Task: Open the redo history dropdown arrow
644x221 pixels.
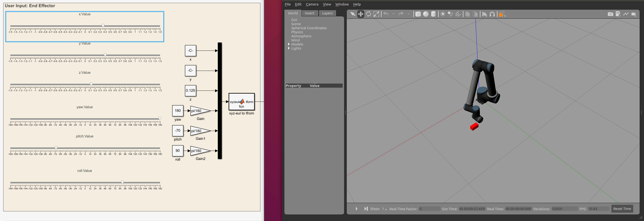Action: (x=409, y=14)
